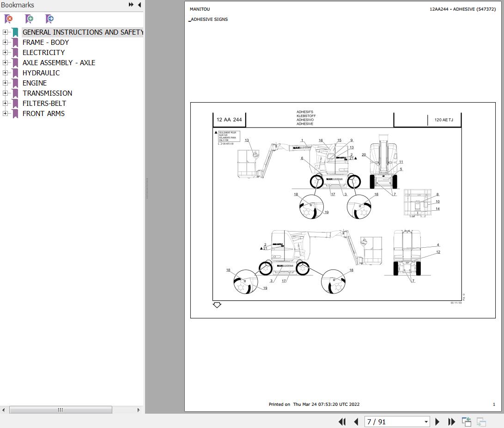Go to the first page
This screenshot has height=428, width=504.
(x=342, y=422)
